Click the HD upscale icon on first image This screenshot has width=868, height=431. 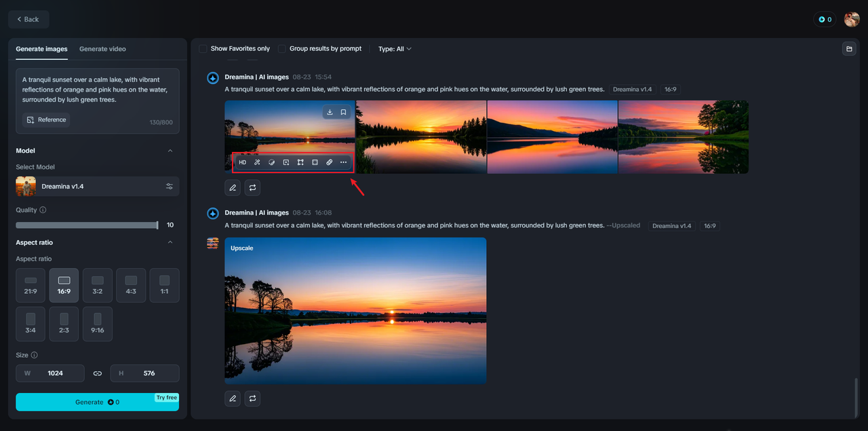pyautogui.click(x=243, y=163)
